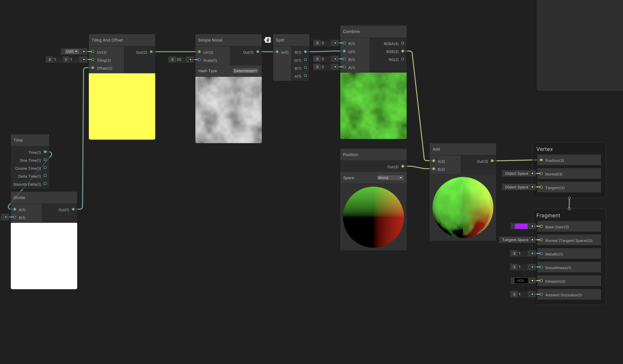Click the A(3) input port on the Add node
This screenshot has height=364, width=623.
click(433, 161)
